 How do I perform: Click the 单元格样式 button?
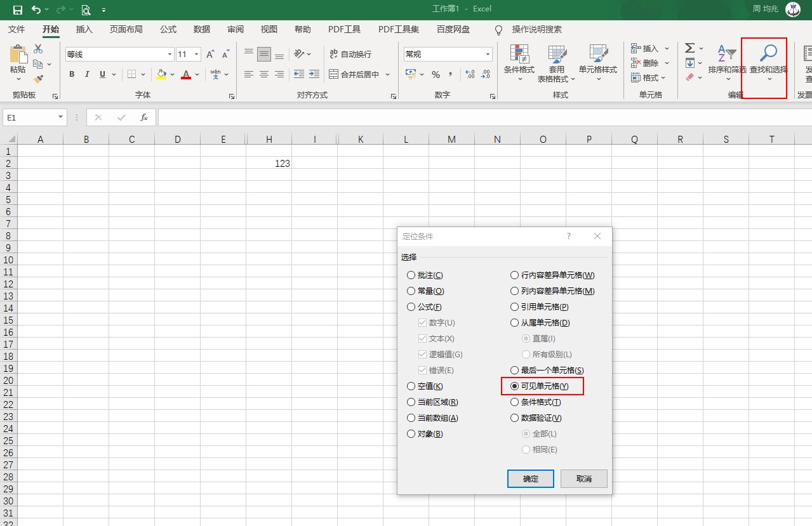click(x=598, y=63)
